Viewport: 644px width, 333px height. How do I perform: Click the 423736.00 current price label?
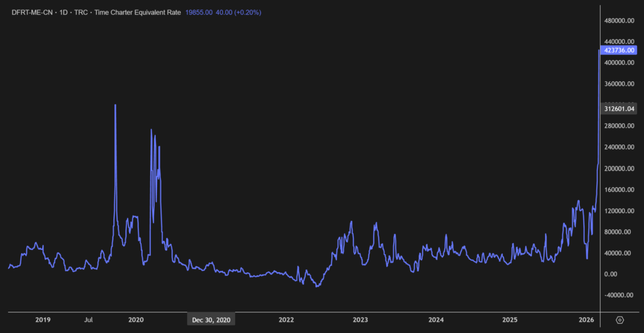point(620,50)
